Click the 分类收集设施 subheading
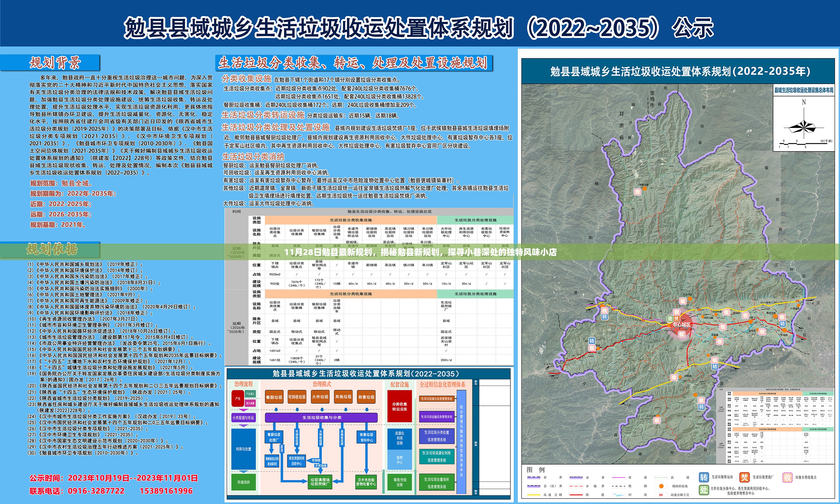840x504 pixels. [x=246, y=79]
